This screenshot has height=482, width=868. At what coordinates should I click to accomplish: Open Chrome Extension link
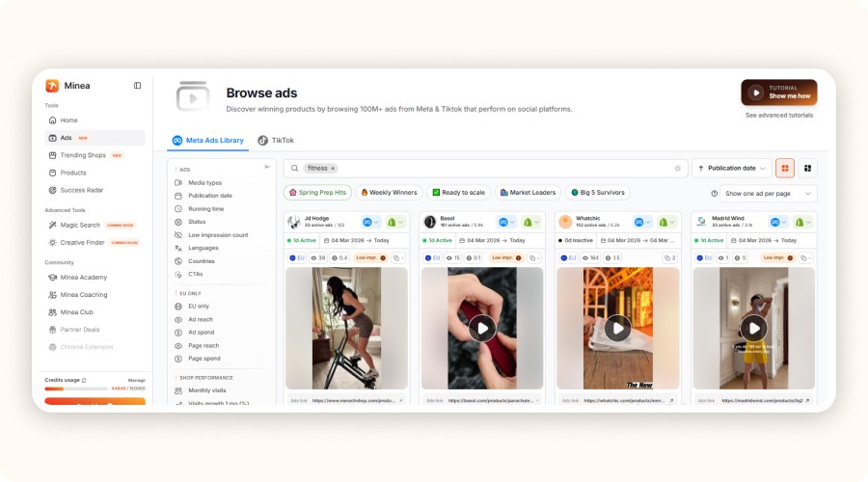point(95,347)
